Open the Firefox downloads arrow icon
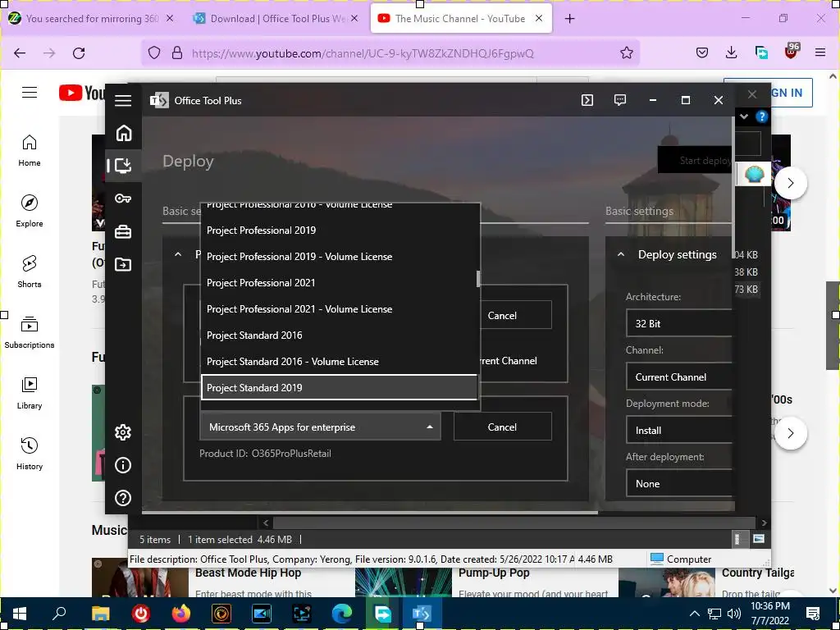 pos(731,52)
